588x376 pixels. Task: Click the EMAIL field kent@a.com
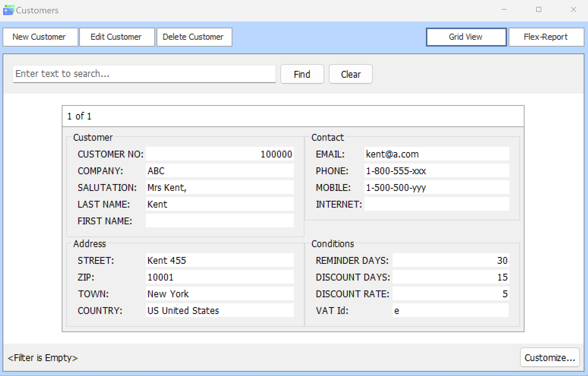[436, 154]
